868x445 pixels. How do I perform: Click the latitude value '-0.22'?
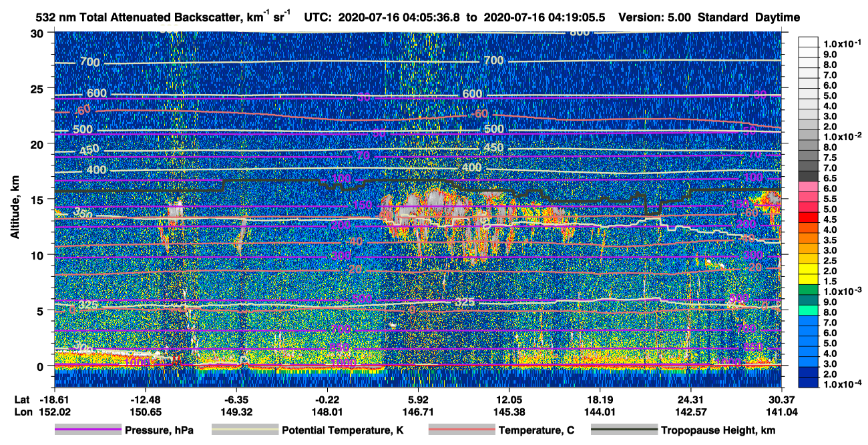[327, 400]
